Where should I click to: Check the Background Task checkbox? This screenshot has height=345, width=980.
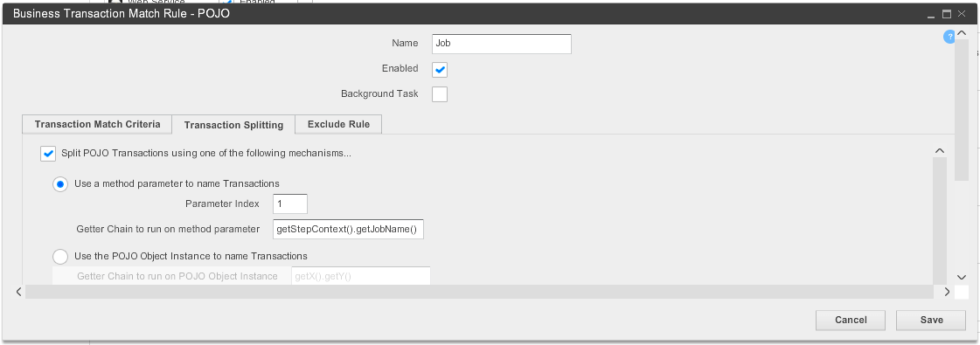click(440, 94)
